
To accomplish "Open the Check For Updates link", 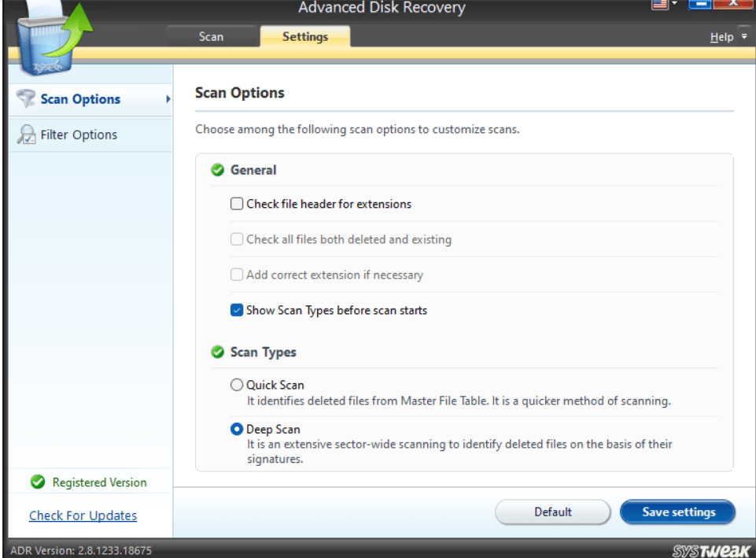I will pyautogui.click(x=83, y=516).
